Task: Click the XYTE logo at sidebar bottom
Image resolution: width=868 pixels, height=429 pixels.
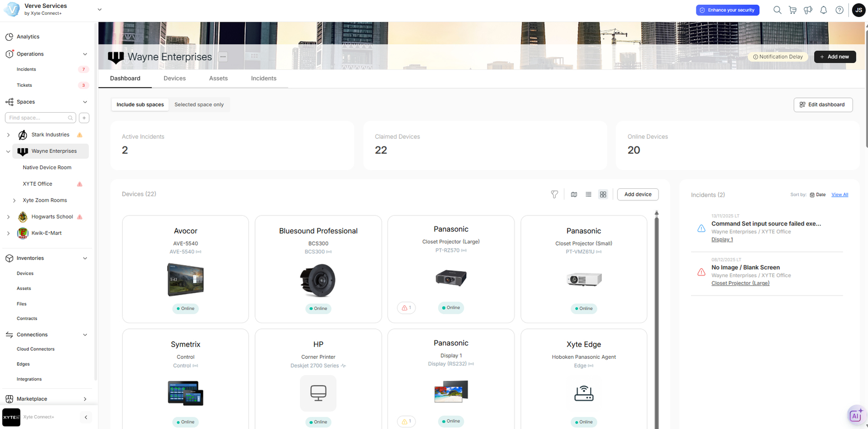Action: pyautogui.click(x=11, y=417)
